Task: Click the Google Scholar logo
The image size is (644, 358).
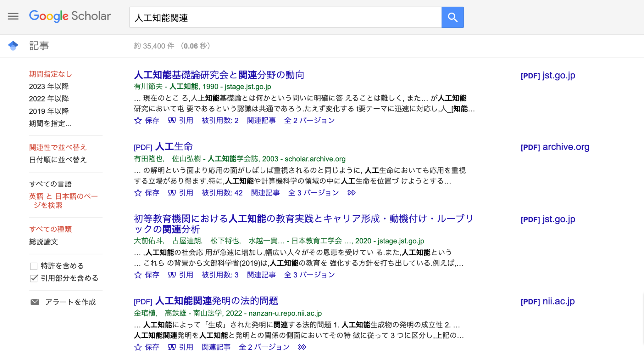Action: click(70, 16)
